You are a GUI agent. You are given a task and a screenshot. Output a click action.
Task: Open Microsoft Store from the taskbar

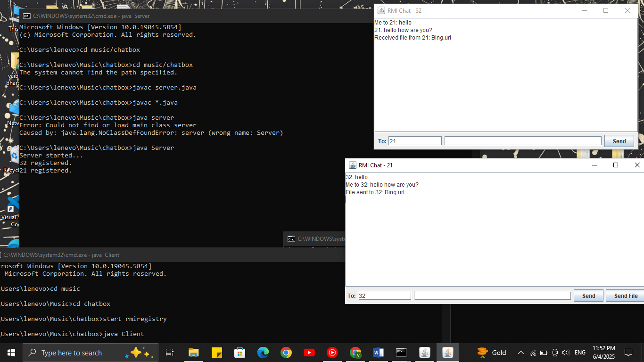click(x=239, y=353)
